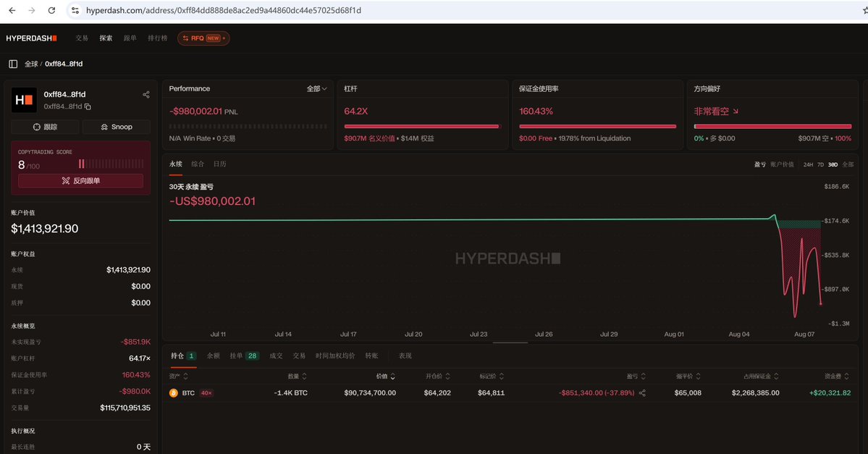The height and width of the screenshot is (454, 868).
Task: Click the 非常看空 direction arrow icon
Action: (736, 112)
